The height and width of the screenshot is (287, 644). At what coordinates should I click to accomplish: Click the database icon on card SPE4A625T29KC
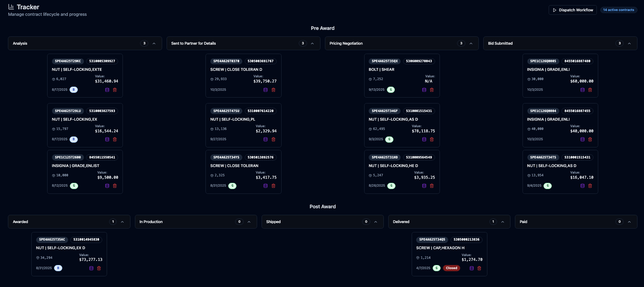(x=107, y=90)
